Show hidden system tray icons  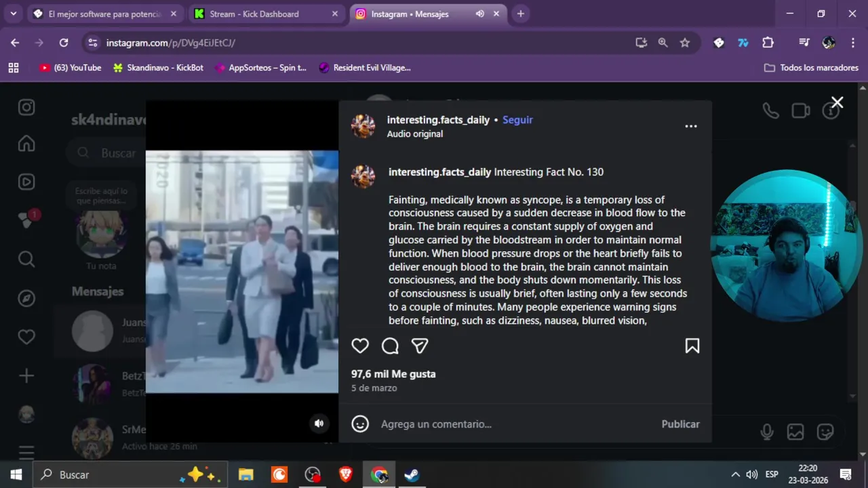[x=735, y=474]
